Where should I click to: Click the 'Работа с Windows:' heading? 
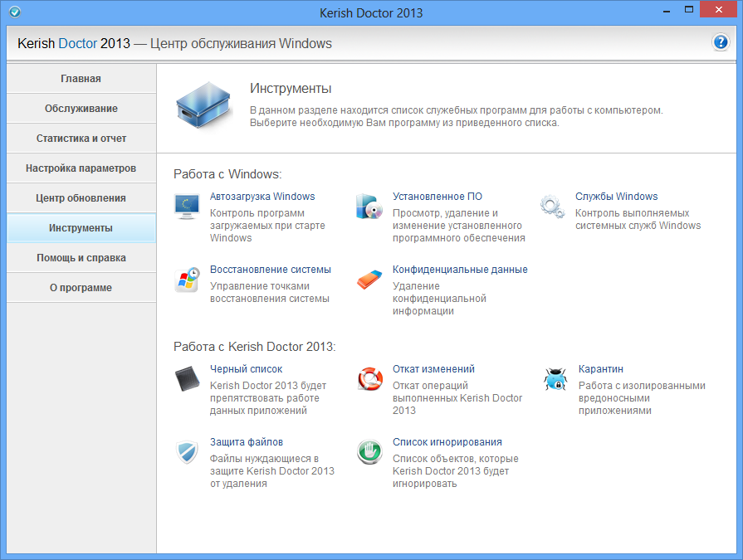227,174
